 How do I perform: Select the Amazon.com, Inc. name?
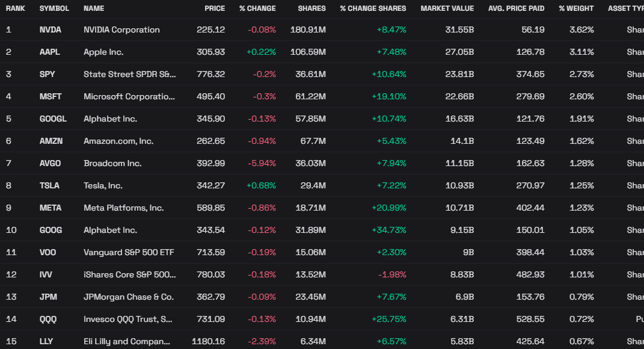pos(118,141)
